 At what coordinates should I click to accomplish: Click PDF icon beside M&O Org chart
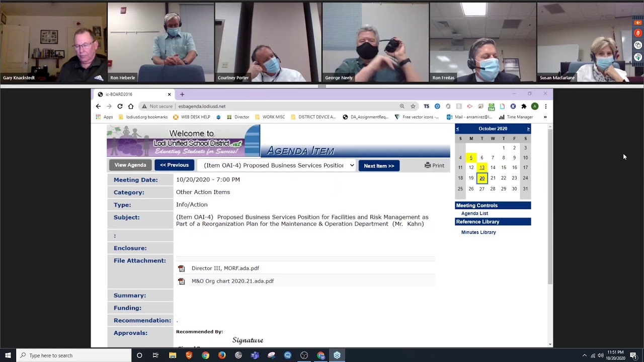[182, 282]
